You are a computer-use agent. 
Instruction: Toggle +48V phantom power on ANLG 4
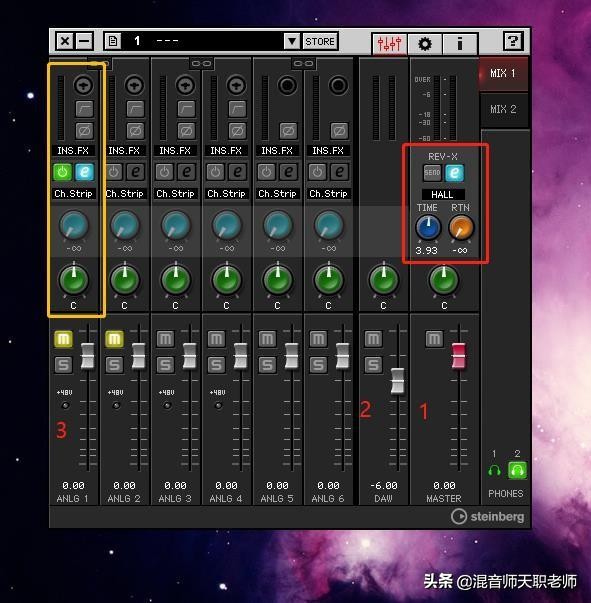(218, 405)
